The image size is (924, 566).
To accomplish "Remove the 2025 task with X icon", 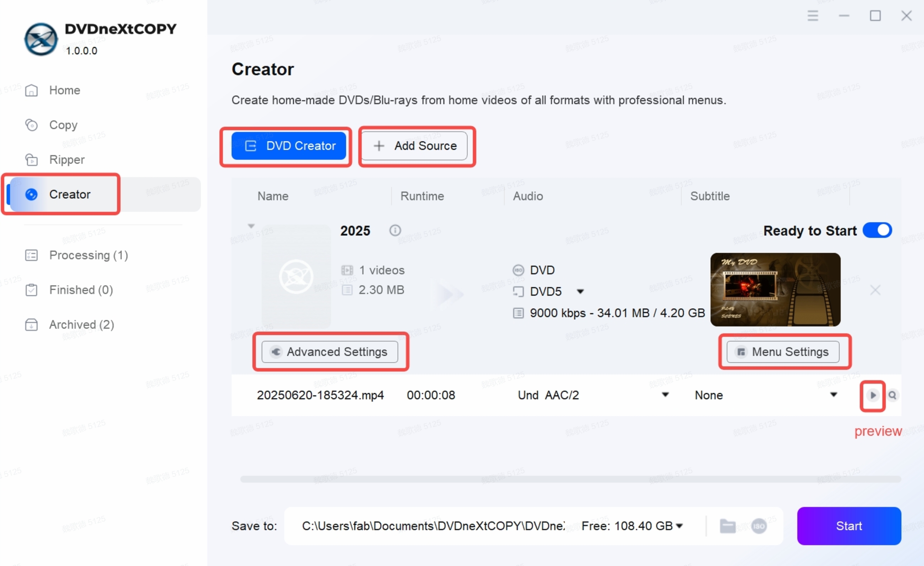I will click(875, 290).
